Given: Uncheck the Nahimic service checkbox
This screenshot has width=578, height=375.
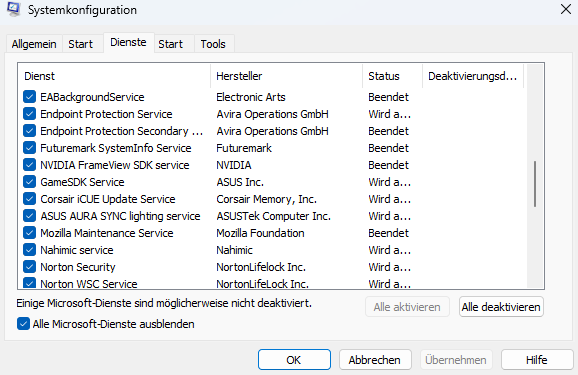Looking at the screenshot, I should [x=29, y=250].
